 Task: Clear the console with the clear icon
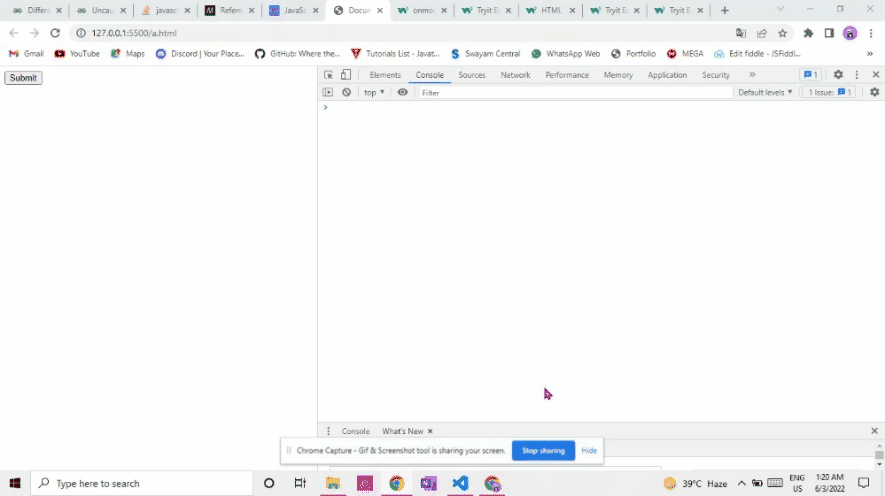(x=347, y=92)
